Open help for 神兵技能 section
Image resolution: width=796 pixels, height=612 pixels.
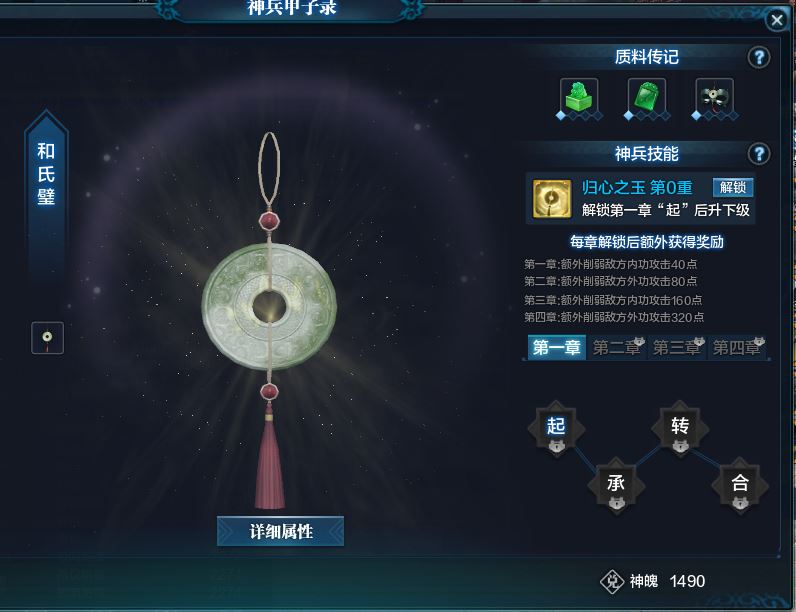coord(759,153)
